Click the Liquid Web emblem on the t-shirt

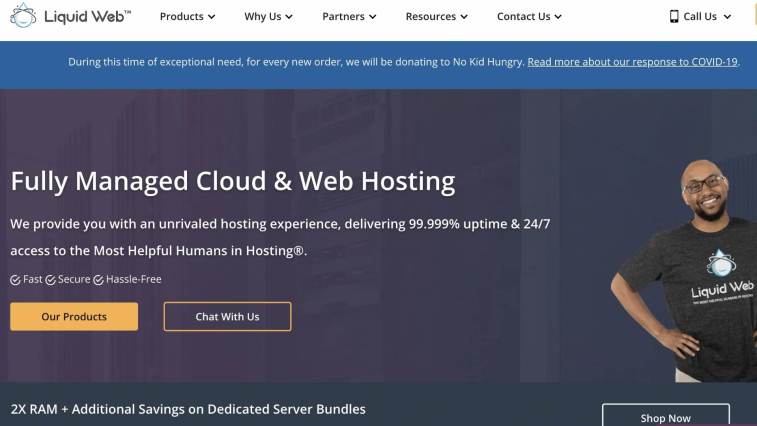(x=721, y=263)
